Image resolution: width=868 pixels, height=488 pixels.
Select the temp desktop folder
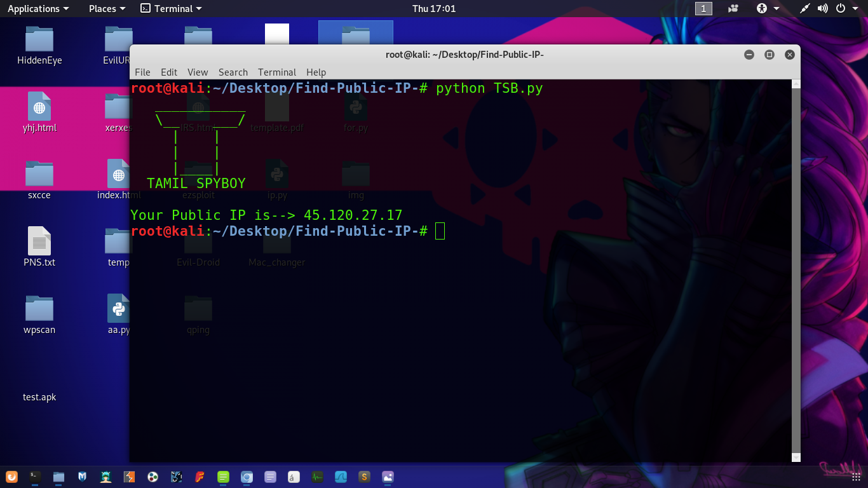point(118,248)
